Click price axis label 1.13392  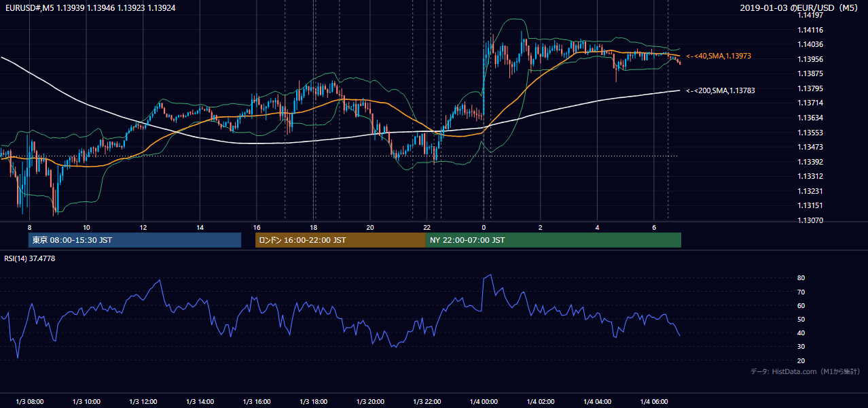[810, 162]
